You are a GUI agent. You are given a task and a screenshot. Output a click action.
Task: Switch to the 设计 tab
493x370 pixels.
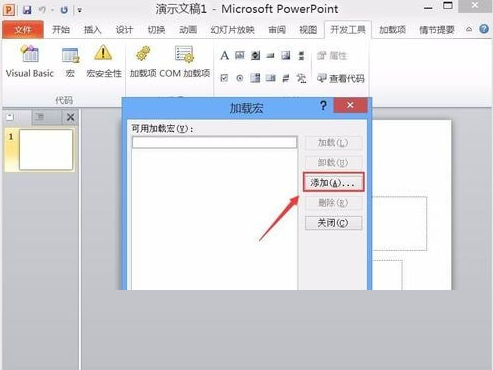point(124,30)
